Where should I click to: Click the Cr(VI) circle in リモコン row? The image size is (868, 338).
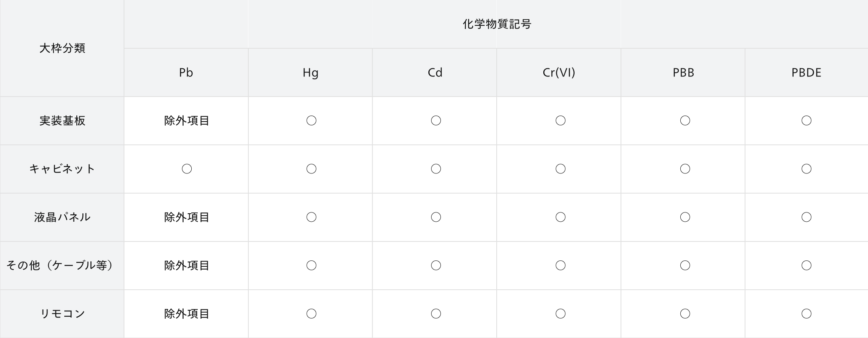tap(561, 314)
